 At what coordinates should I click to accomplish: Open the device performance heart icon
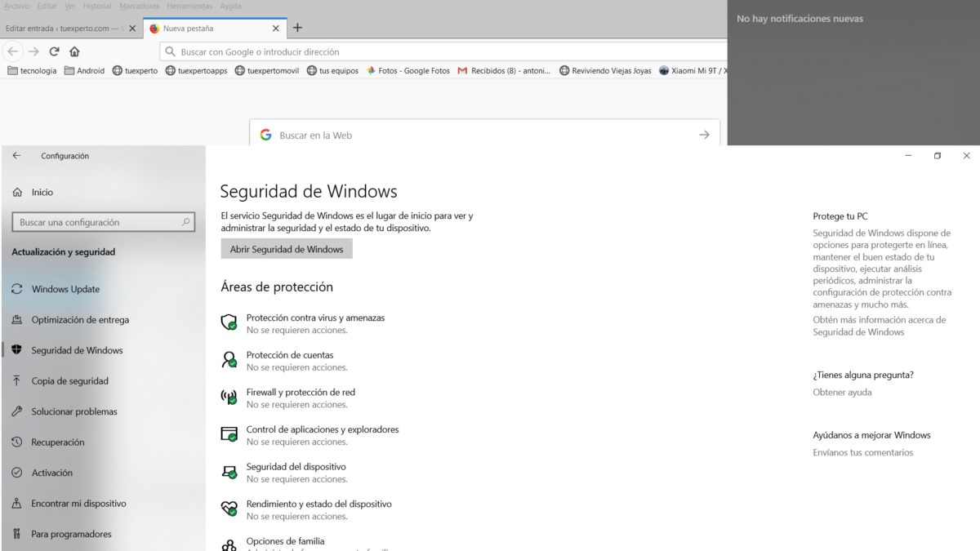(x=229, y=509)
